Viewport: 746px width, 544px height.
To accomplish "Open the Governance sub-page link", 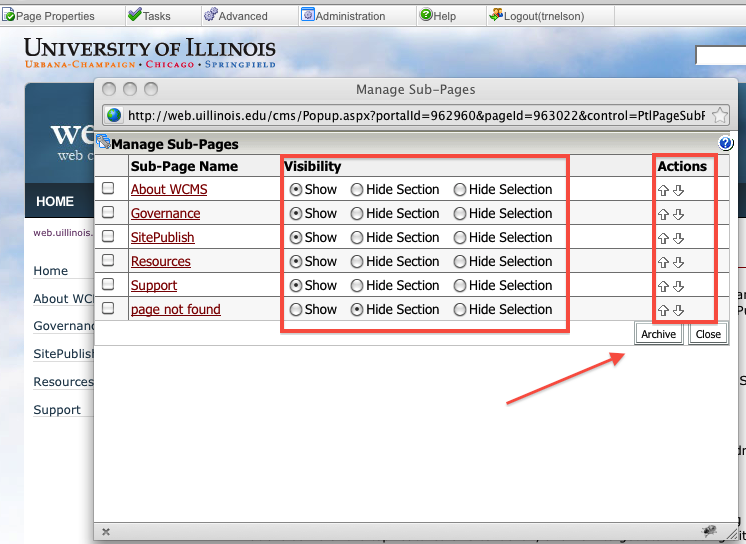I will click(165, 213).
